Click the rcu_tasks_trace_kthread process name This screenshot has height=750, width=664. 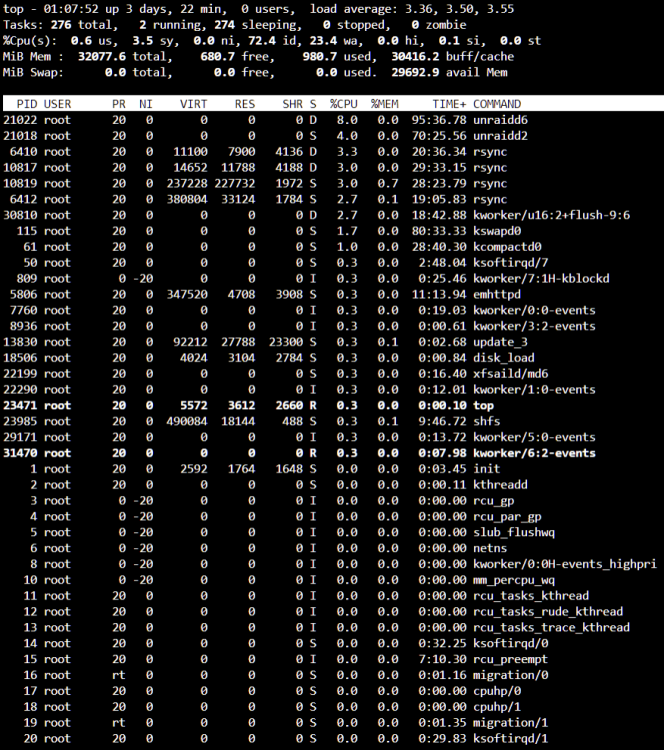tap(552, 627)
